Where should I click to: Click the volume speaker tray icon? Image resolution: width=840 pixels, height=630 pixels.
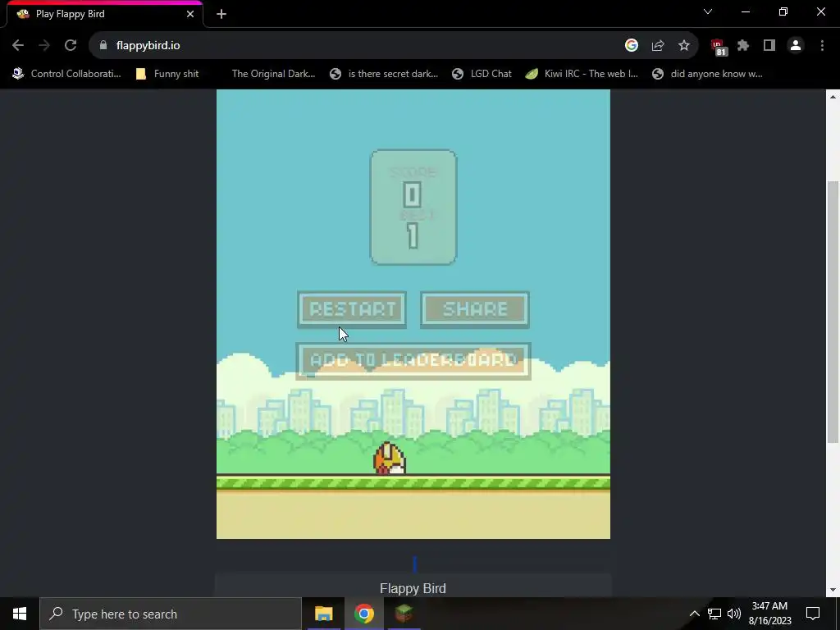tap(734, 614)
